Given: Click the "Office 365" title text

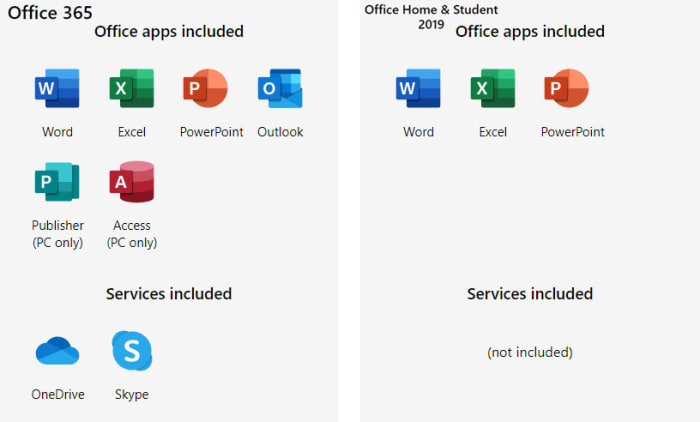Looking at the screenshot, I should tap(51, 12).
